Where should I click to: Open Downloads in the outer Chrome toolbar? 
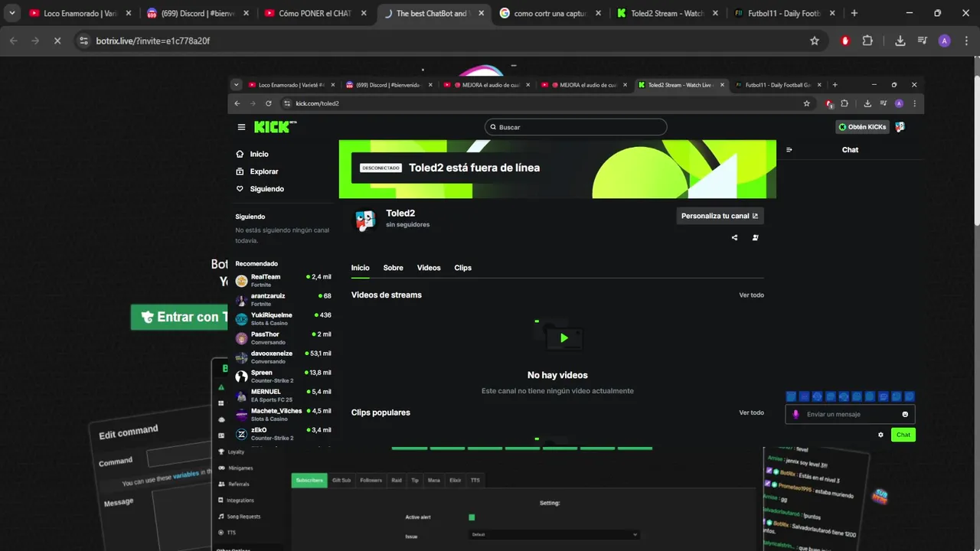click(x=900, y=41)
